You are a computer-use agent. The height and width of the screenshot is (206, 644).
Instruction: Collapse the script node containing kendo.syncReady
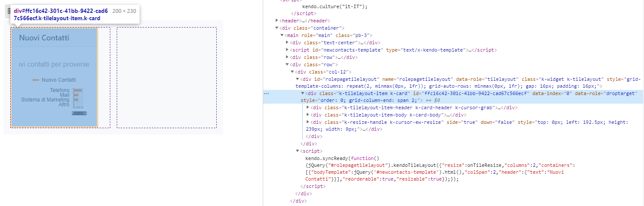297,151
